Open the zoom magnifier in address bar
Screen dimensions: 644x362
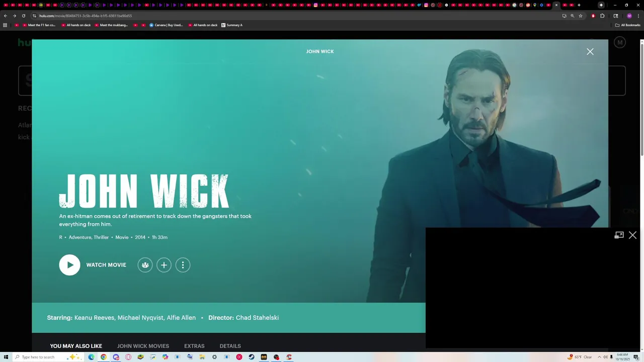572,16
